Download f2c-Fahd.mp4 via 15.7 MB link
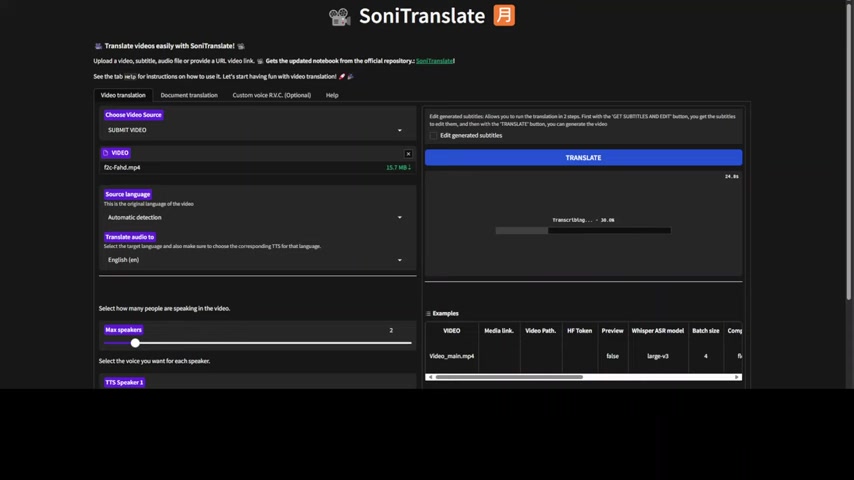 (x=398, y=167)
